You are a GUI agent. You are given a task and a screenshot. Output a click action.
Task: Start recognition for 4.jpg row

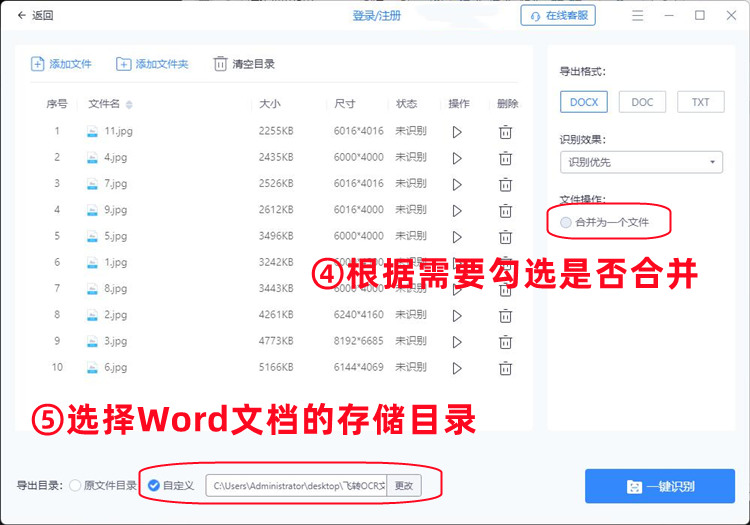(x=457, y=158)
